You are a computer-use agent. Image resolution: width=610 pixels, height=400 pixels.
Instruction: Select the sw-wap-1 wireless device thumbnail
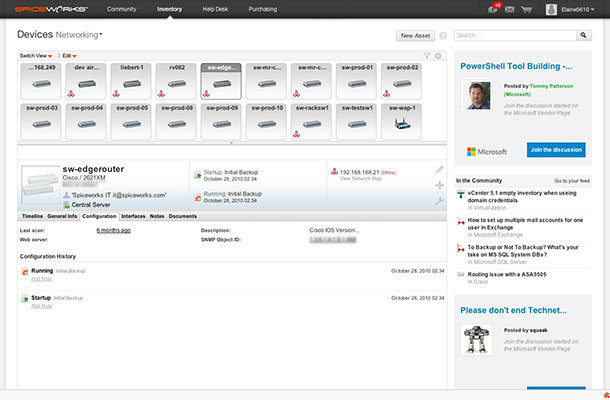tap(401, 121)
